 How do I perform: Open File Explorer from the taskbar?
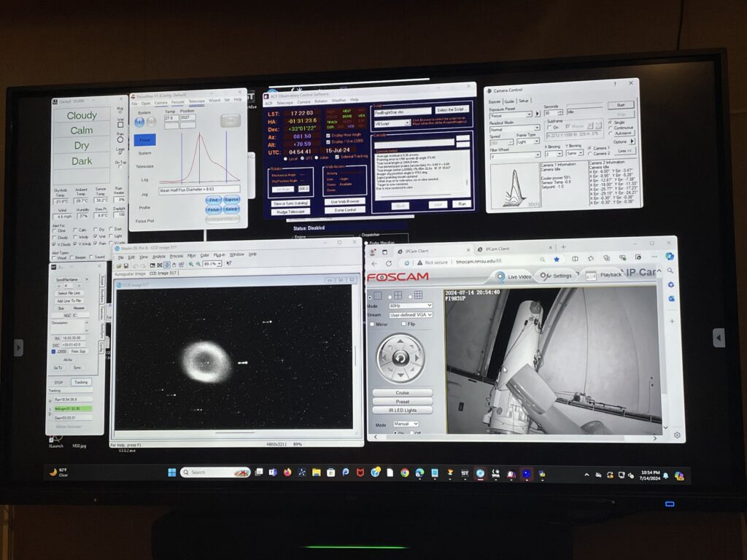pos(317,472)
